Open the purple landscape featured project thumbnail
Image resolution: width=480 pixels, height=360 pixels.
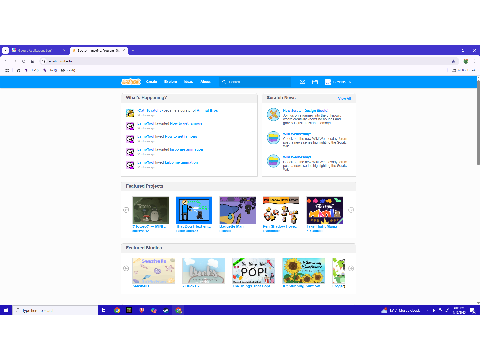click(x=238, y=210)
